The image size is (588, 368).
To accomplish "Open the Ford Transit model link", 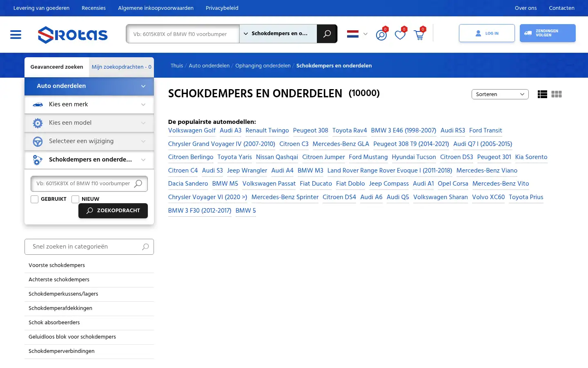I will click(486, 131).
